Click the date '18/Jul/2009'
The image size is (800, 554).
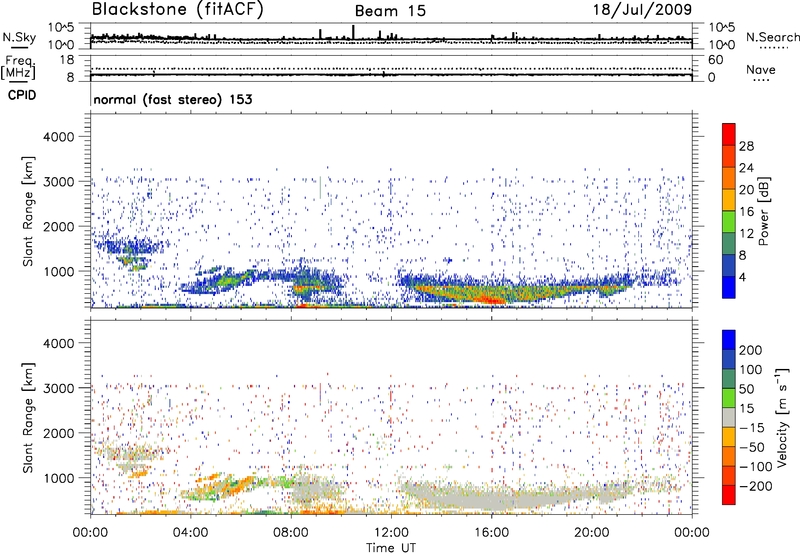coord(642,10)
